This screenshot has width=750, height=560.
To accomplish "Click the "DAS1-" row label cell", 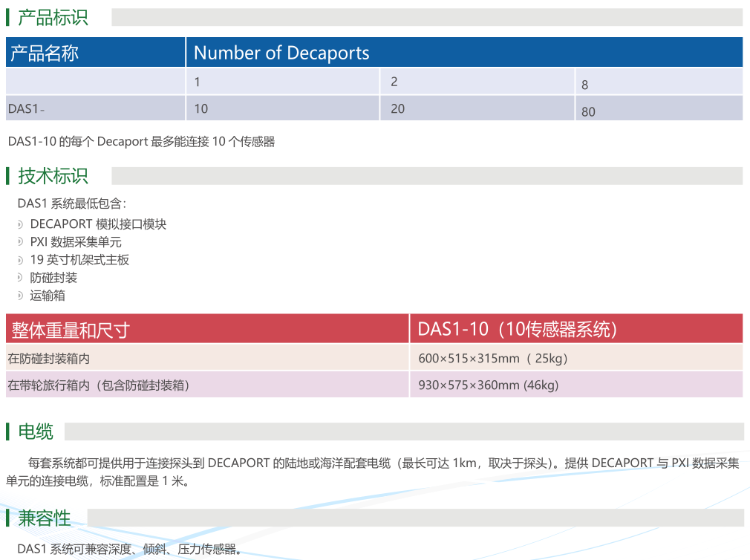I will pyautogui.click(x=95, y=108).
